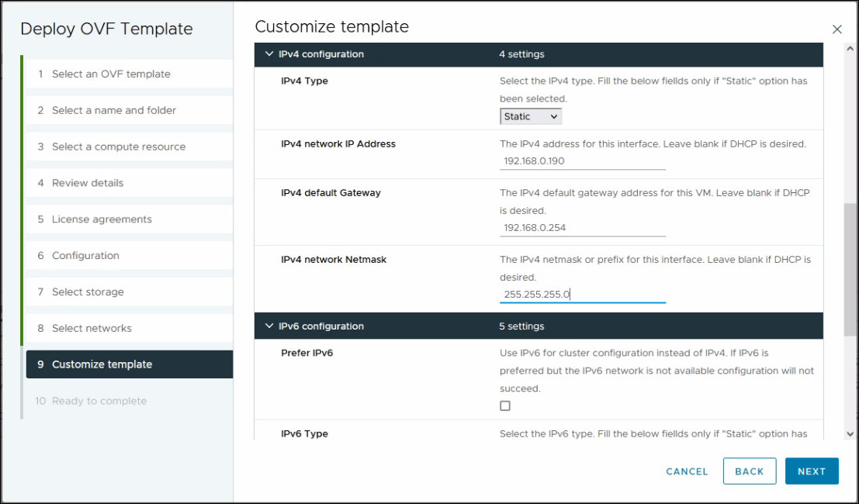Click the Next button

(812, 471)
